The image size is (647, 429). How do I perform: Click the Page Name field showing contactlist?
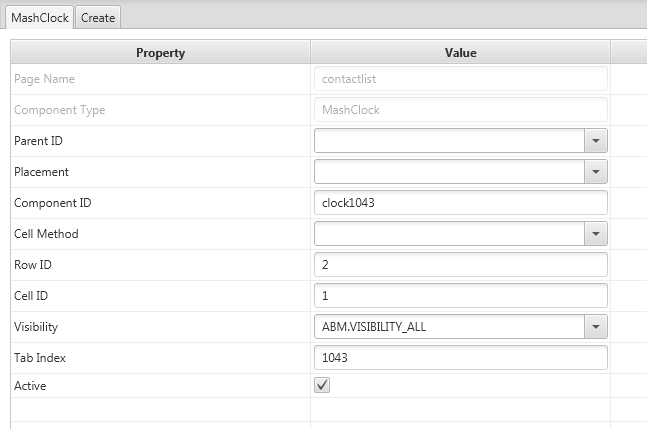pos(460,79)
